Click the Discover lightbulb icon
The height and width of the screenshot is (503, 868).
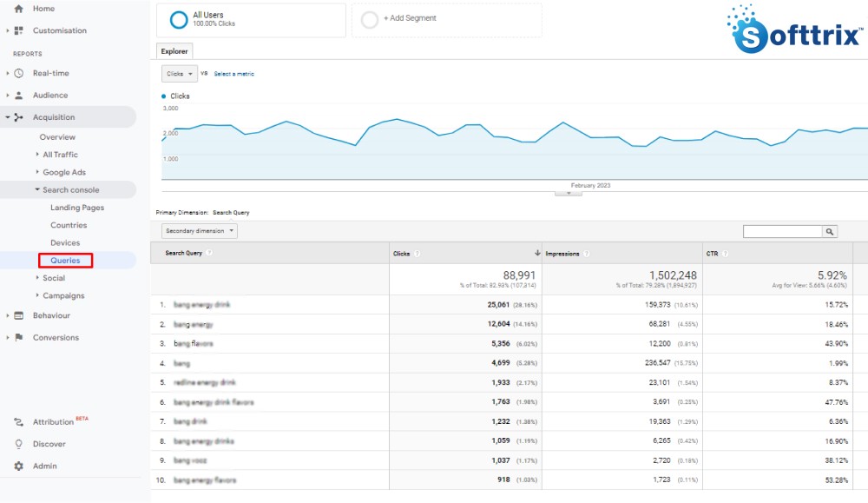pyautogui.click(x=19, y=444)
